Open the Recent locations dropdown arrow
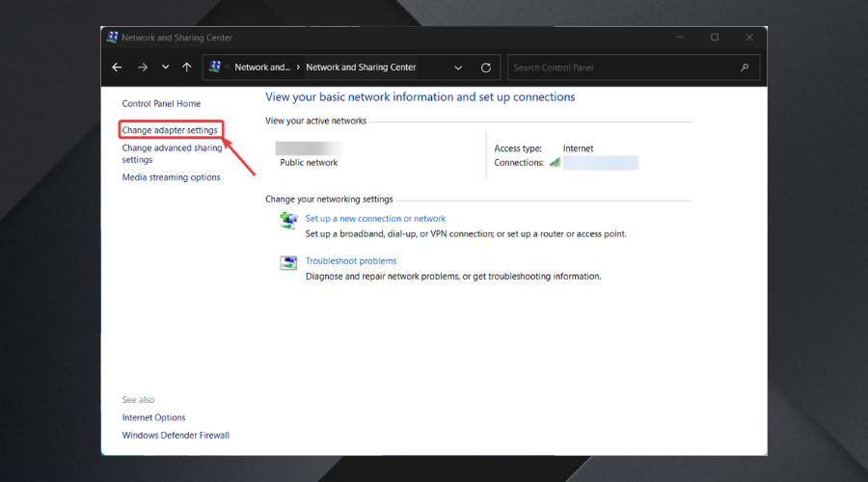The height and width of the screenshot is (482, 868). pyautogui.click(x=165, y=67)
